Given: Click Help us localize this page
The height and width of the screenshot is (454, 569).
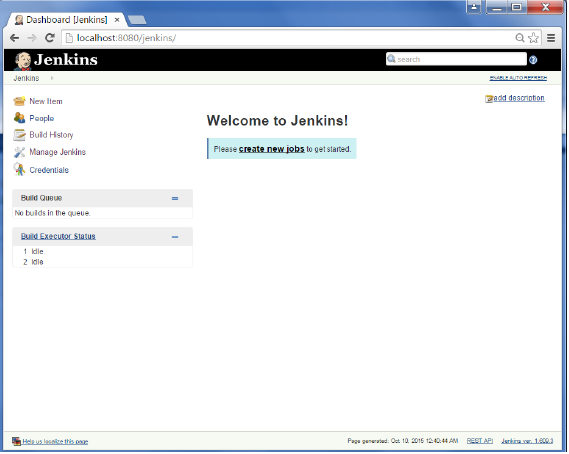Looking at the screenshot, I should point(55,442).
